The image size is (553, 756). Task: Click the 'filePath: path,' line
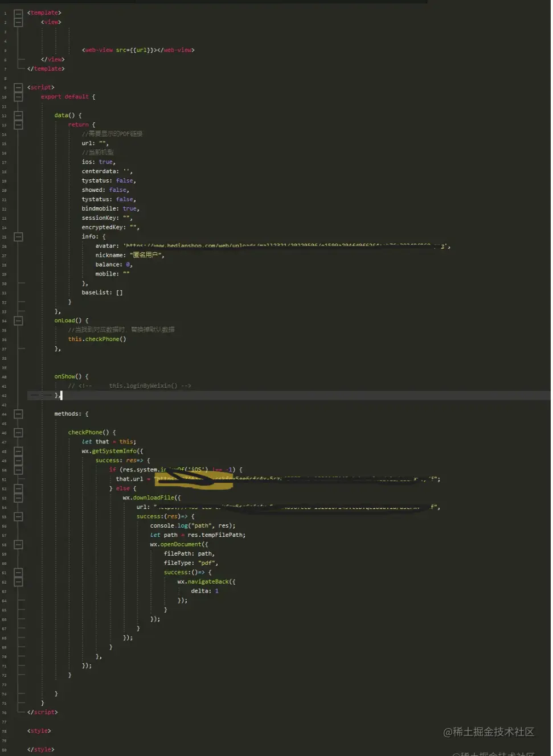(x=189, y=554)
